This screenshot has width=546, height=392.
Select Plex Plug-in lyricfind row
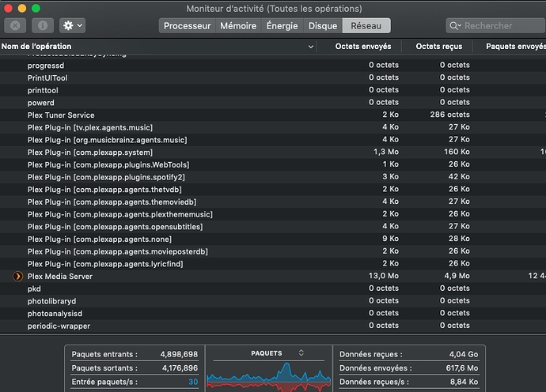pyautogui.click(x=273, y=264)
